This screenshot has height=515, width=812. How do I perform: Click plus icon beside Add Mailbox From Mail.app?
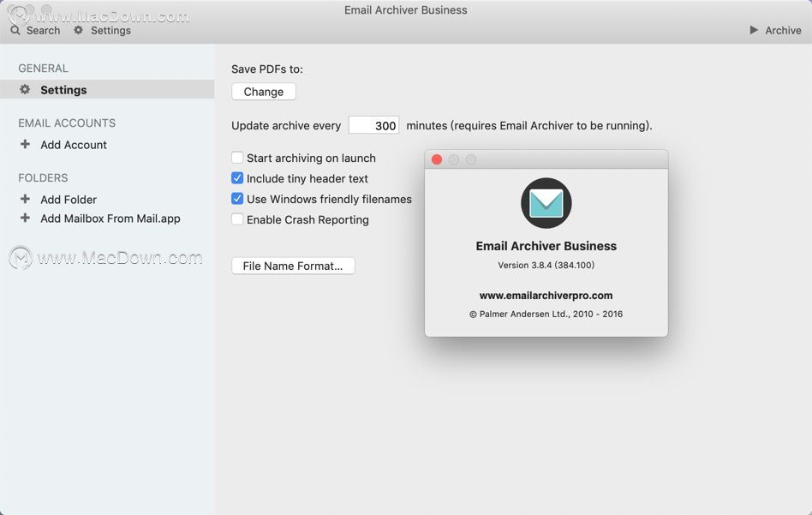click(x=25, y=219)
